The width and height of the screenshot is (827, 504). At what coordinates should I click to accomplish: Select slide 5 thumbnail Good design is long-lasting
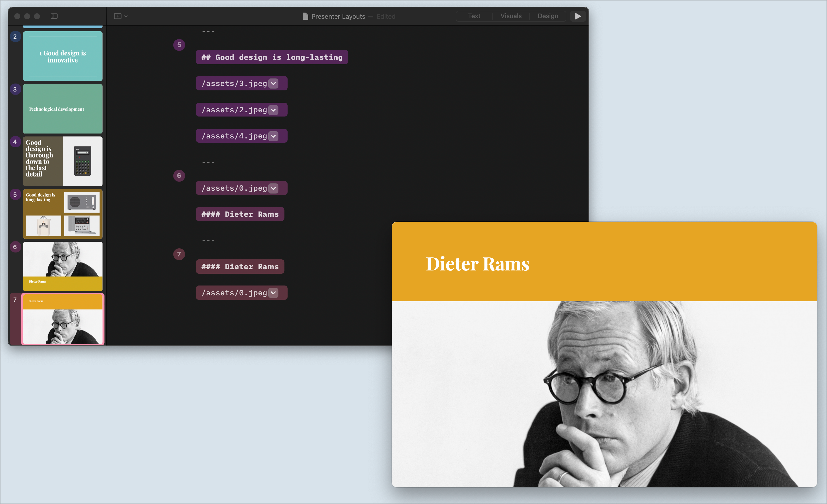[x=63, y=214]
